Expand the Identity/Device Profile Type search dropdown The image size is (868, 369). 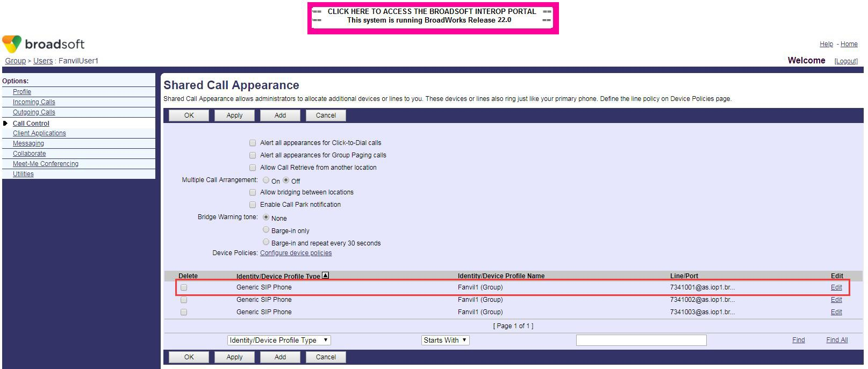click(278, 340)
